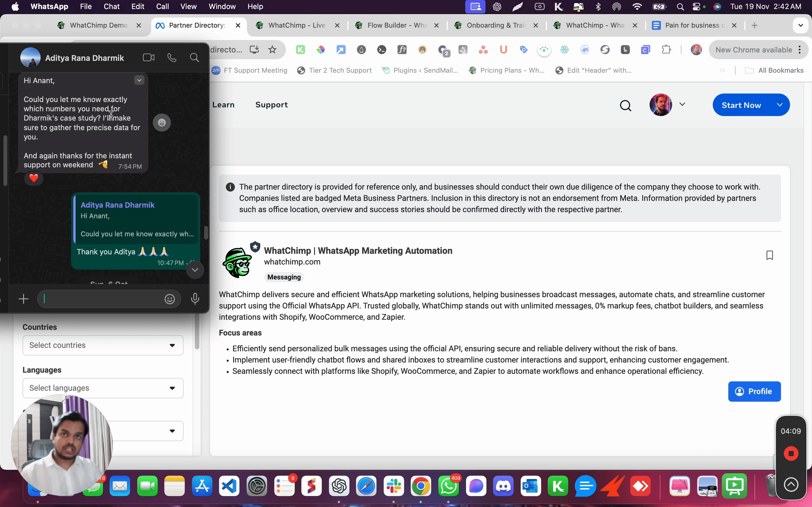Open the Chat menu in menu bar
The image size is (812, 507).
point(111,6)
